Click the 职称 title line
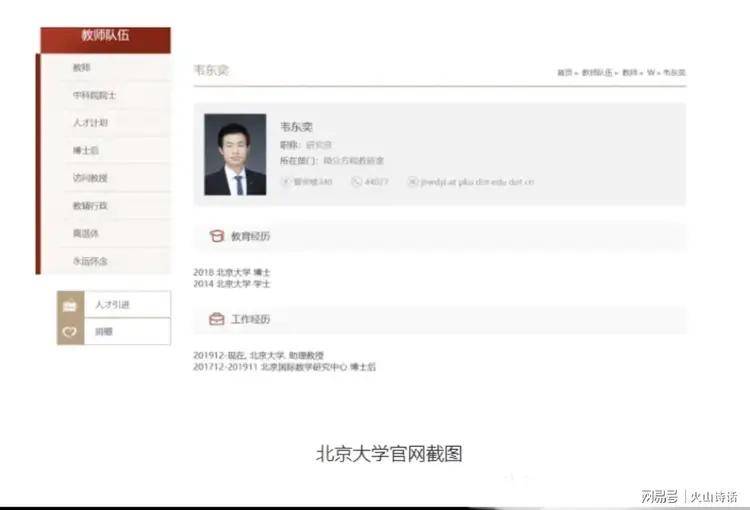Image resolution: width=750 pixels, height=510 pixels. point(306,144)
